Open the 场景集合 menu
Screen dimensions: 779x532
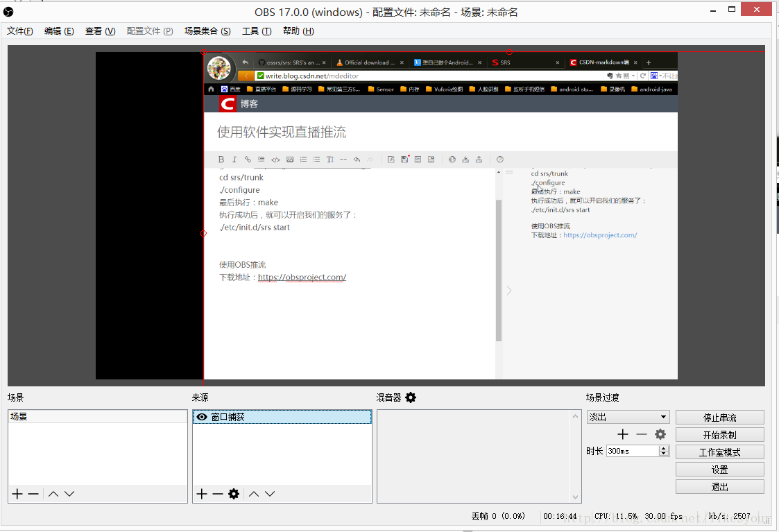pyautogui.click(x=207, y=31)
